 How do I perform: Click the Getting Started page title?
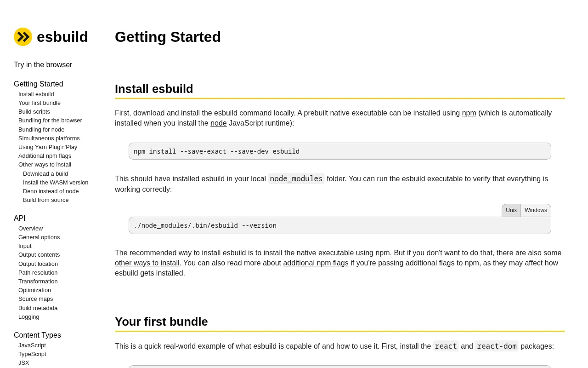click(168, 37)
